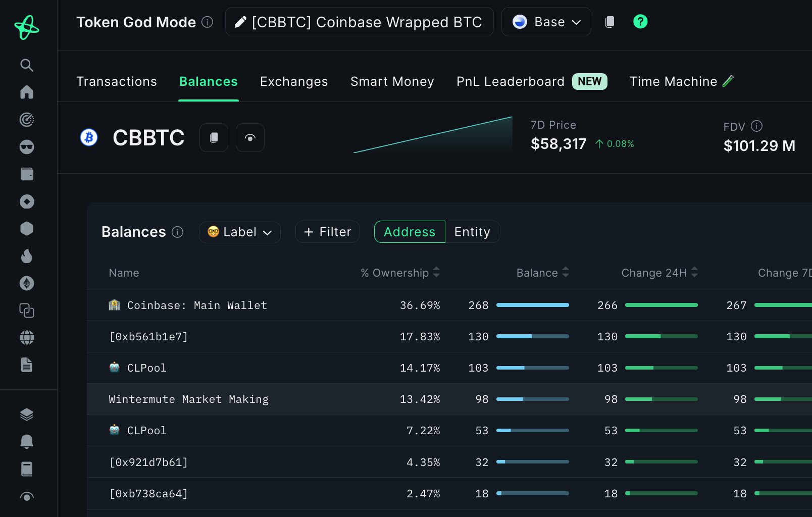Expand the Label dropdown
This screenshot has height=517, width=812.
[240, 232]
